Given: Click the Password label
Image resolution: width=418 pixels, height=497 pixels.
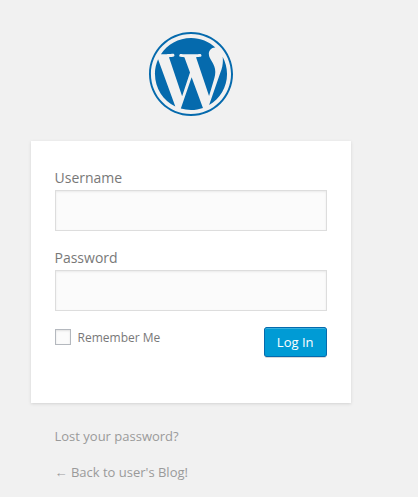Looking at the screenshot, I should (86, 258).
